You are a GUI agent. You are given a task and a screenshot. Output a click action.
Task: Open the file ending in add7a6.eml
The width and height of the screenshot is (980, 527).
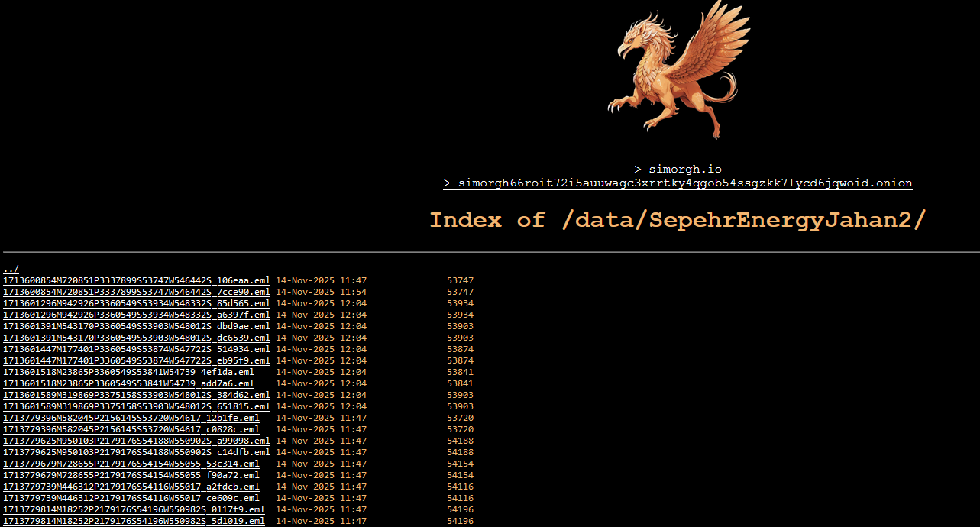(x=128, y=383)
